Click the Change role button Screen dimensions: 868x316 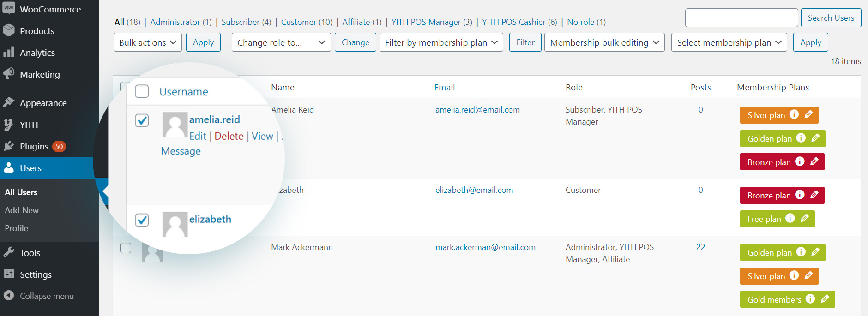click(x=356, y=42)
